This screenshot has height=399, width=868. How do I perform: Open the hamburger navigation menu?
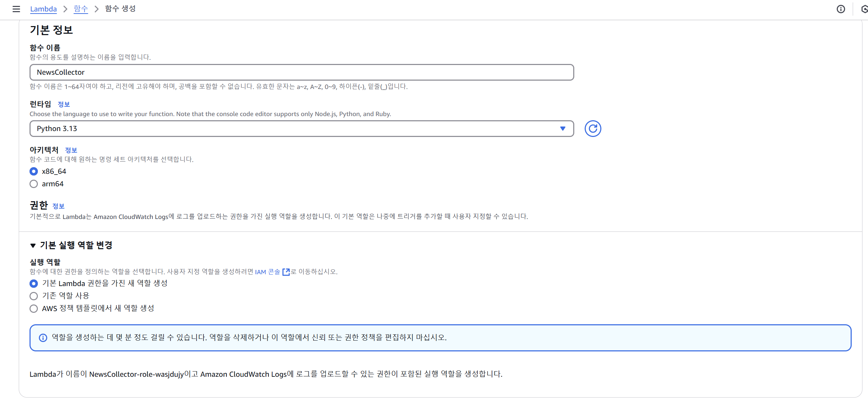(x=16, y=9)
